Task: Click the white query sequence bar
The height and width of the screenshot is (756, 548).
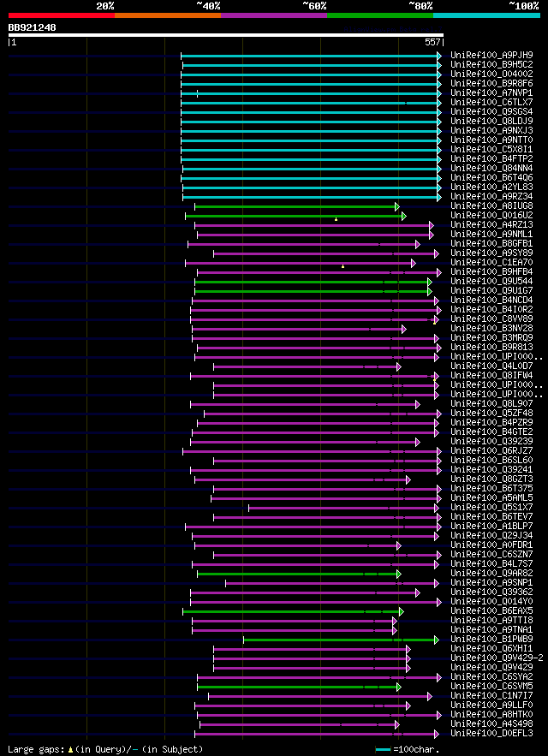Action: [226, 35]
